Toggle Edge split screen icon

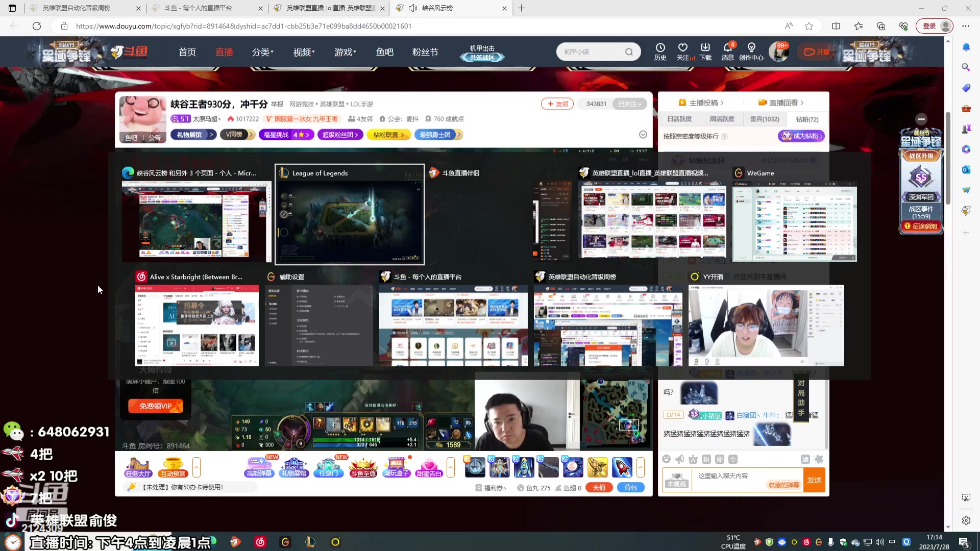tap(836, 26)
